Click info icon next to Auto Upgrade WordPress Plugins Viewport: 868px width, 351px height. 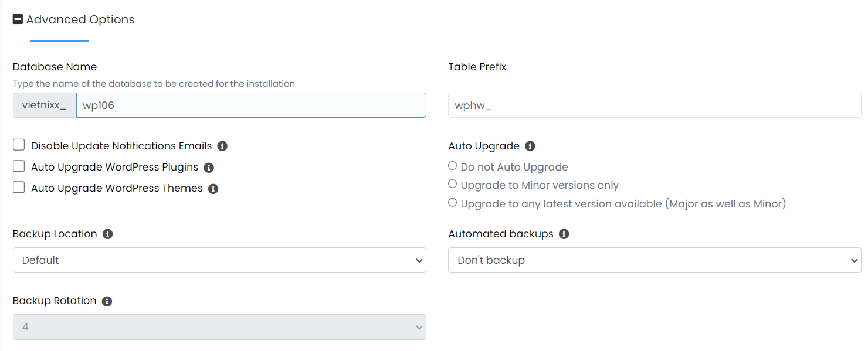(209, 168)
